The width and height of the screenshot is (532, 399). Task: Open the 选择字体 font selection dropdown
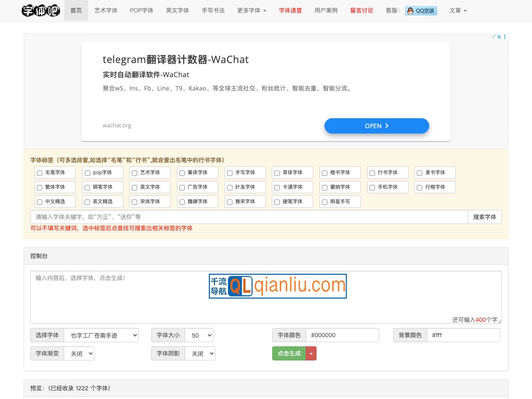101,335
